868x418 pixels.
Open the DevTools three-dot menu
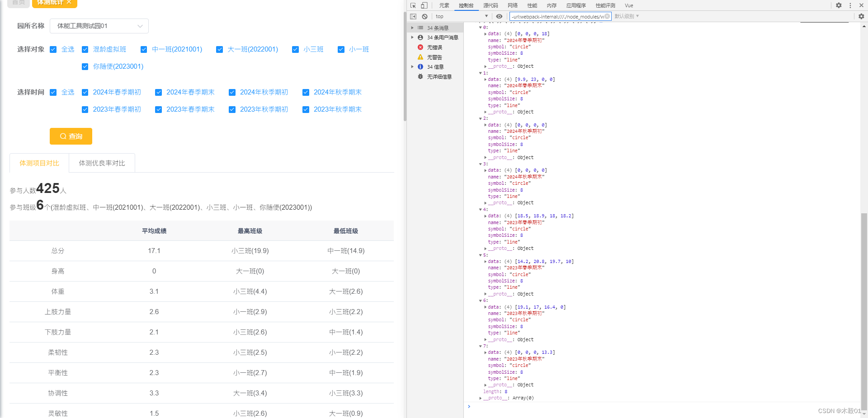pyautogui.click(x=851, y=5)
